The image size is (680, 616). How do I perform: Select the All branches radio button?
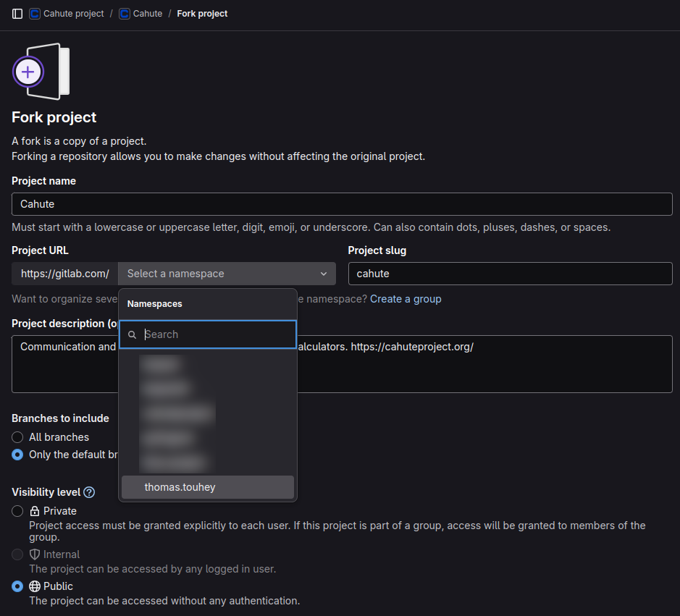coord(17,437)
